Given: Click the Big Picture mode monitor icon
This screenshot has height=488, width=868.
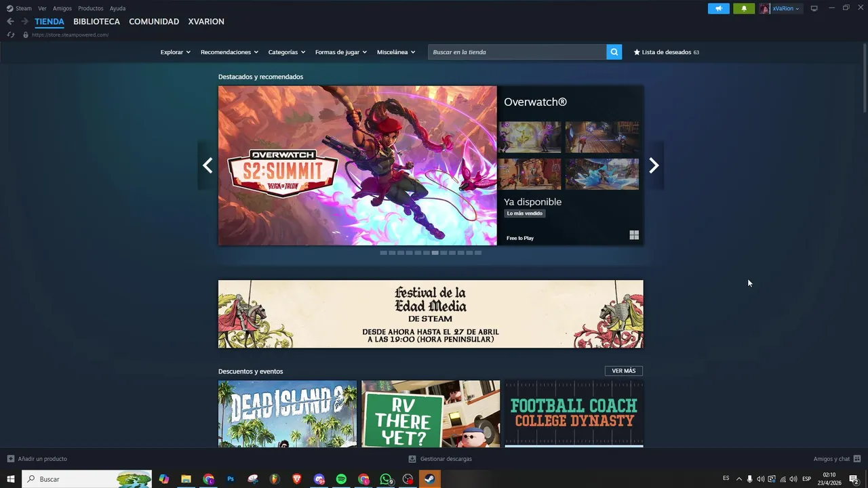Looking at the screenshot, I should [x=814, y=9].
